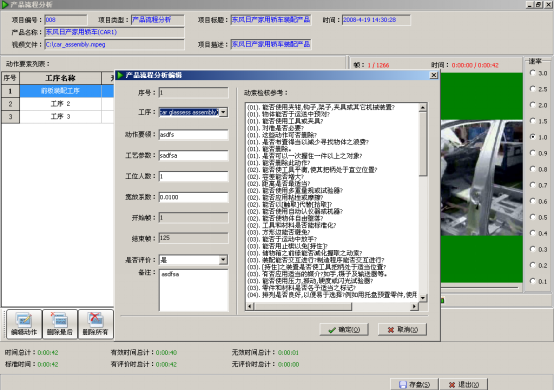Click the 删除所有 delete all icon button
The width and height of the screenshot is (554, 390).
click(x=95, y=324)
